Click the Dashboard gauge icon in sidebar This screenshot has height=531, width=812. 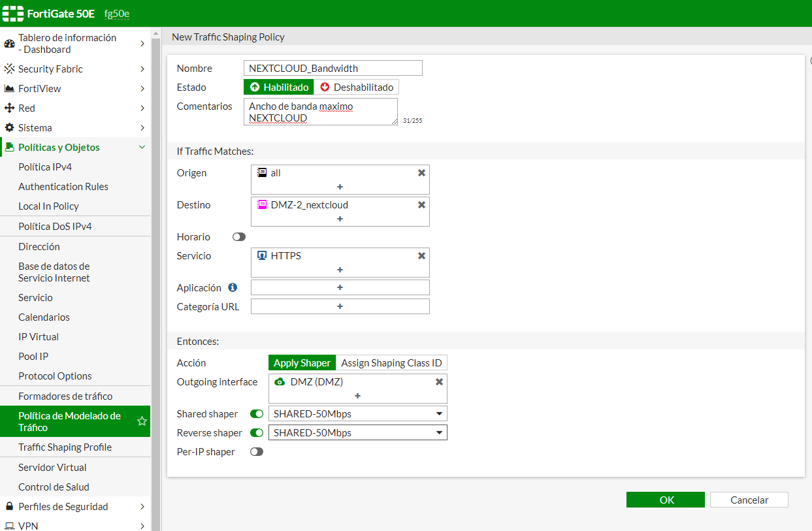pyautogui.click(x=9, y=44)
